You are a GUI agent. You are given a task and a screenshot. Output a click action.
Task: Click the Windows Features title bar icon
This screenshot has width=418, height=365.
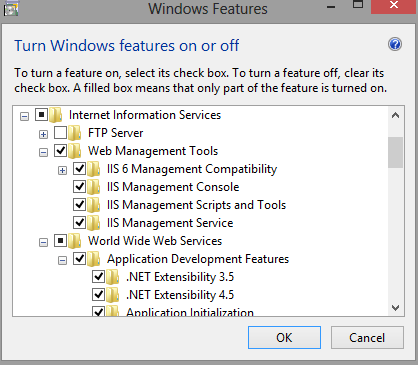(x=11, y=8)
